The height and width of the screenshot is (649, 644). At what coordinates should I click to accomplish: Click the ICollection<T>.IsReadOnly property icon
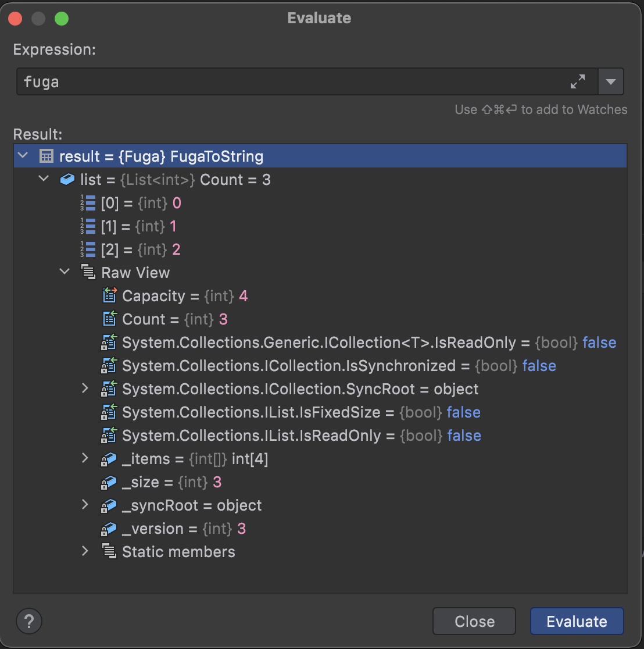[110, 342]
